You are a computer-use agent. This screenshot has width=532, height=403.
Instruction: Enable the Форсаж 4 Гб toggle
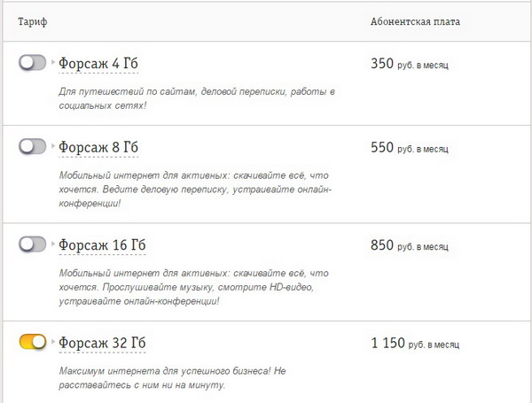pos(32,63)
